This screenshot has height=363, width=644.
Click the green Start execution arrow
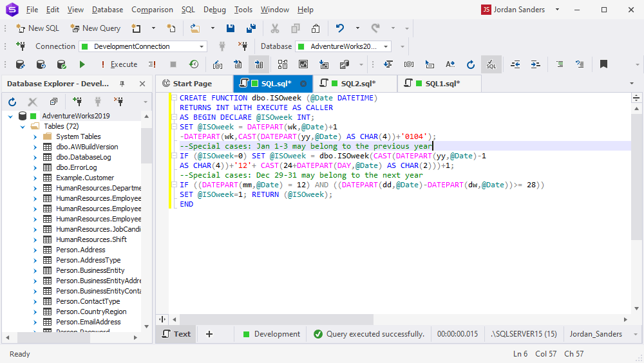(82, 64)
